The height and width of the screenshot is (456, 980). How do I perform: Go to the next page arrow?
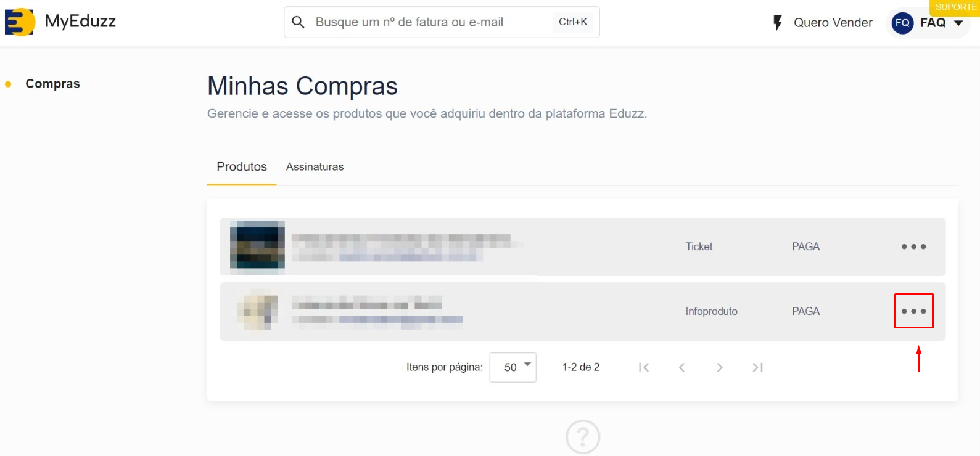[720, 368]
